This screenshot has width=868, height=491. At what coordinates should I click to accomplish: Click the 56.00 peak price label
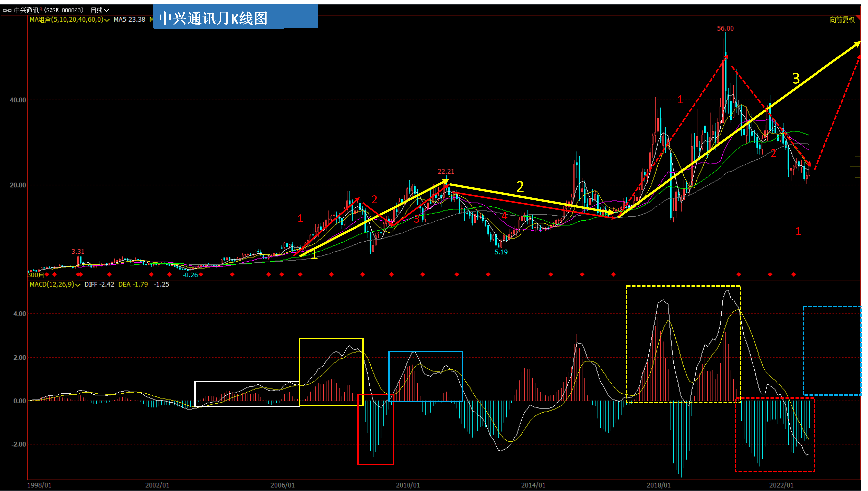725,29
